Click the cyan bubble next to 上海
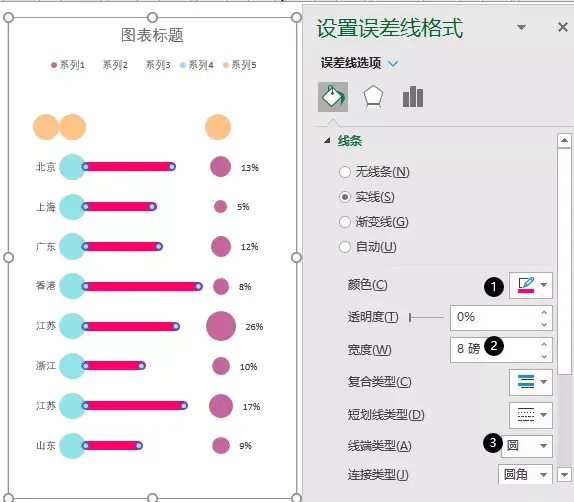The height and width of the screenshot is (502, 574). [x=72, y=207]
